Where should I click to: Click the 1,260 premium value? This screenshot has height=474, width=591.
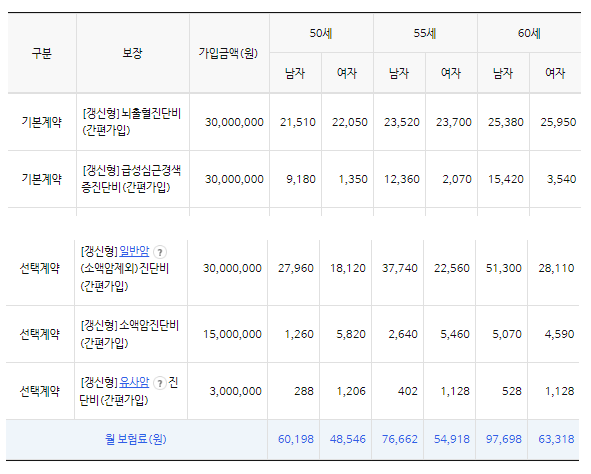(299, 334)
